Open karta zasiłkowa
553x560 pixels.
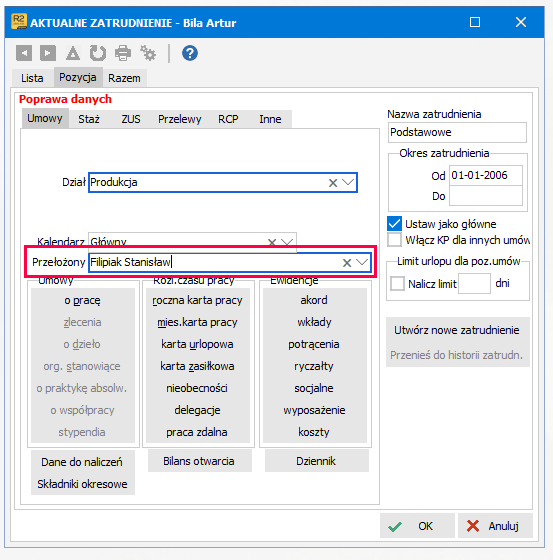coord(197,366)
